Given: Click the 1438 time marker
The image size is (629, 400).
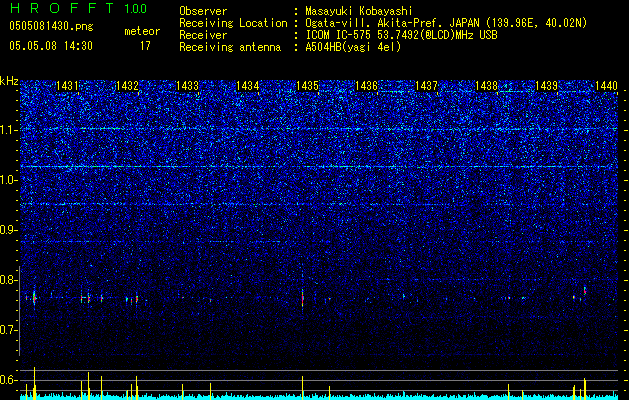Looking at the screenshot, I should [487, 86].
